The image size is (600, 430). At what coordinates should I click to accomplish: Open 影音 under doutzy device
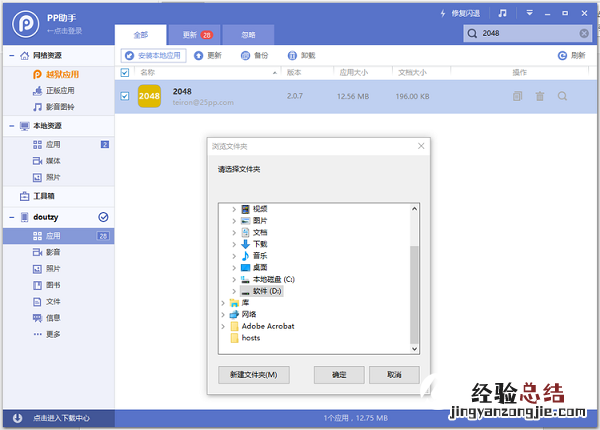click(47, 252)
